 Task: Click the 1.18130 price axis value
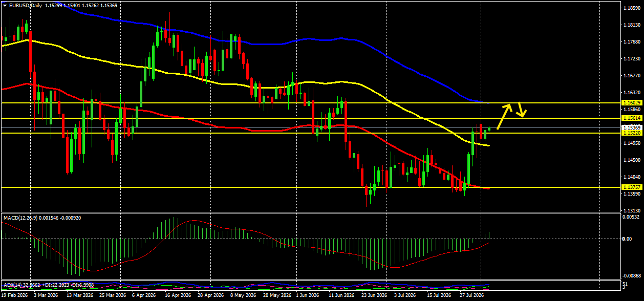click(632, 25)
